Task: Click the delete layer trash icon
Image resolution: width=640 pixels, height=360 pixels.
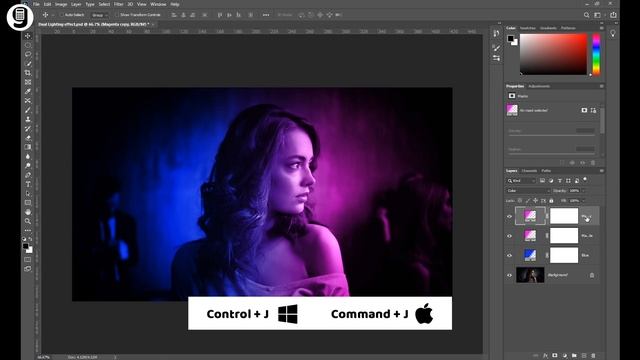Action: click(593, 356)
